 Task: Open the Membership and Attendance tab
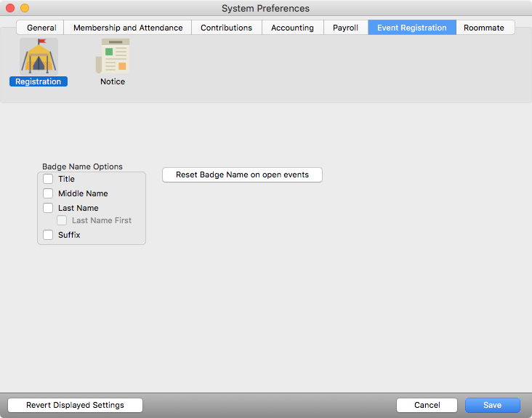pos(128,28)
